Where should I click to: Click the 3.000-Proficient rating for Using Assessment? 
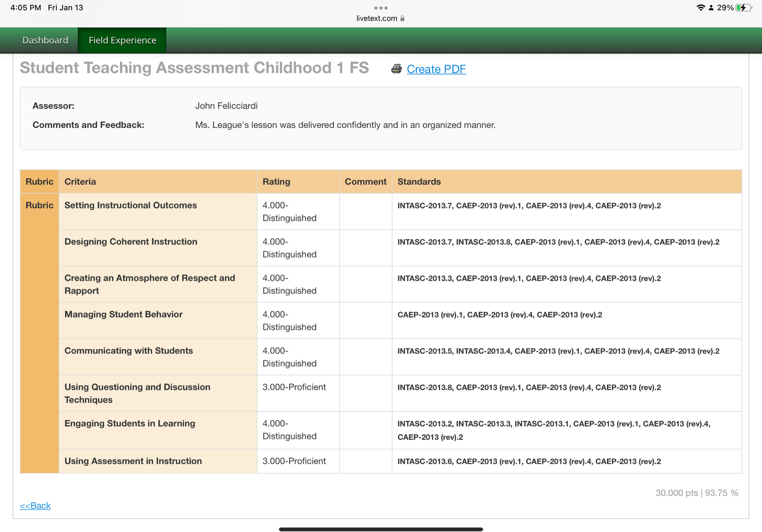click(x=294, y=461)
